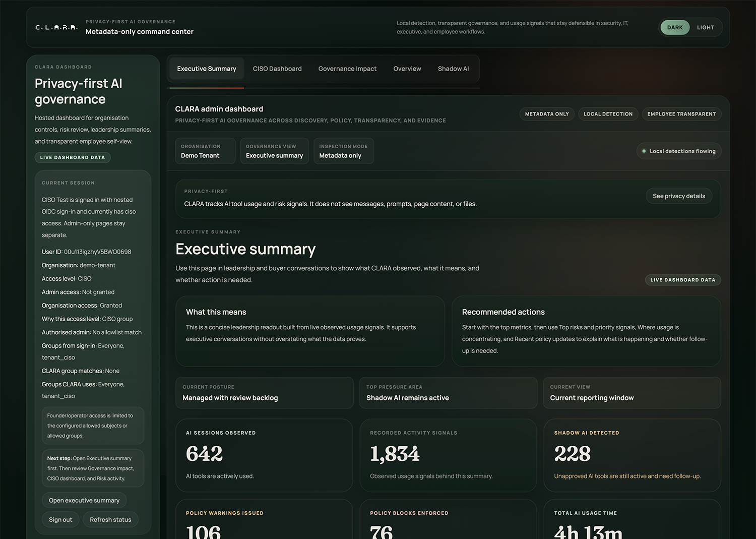Switch to the CISO Dashboard tab

(x=277, y=69)
